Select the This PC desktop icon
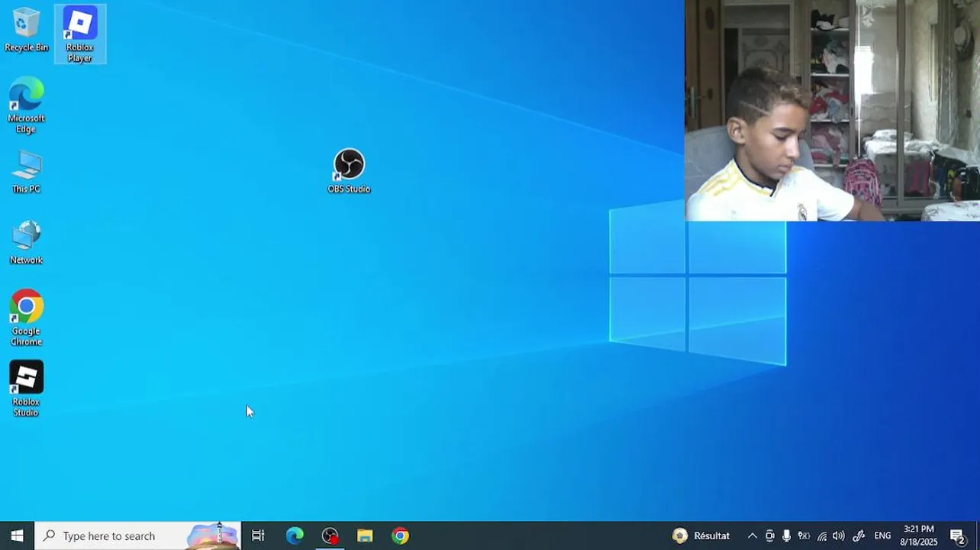This screenshot has height=550, width=980. click(26, 172)
